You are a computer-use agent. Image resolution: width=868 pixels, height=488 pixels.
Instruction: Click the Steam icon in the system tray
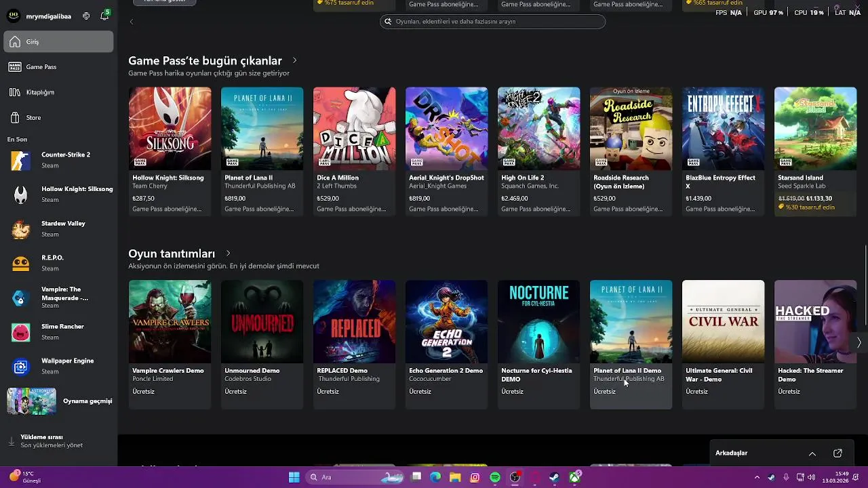click(x=771, y=477)
